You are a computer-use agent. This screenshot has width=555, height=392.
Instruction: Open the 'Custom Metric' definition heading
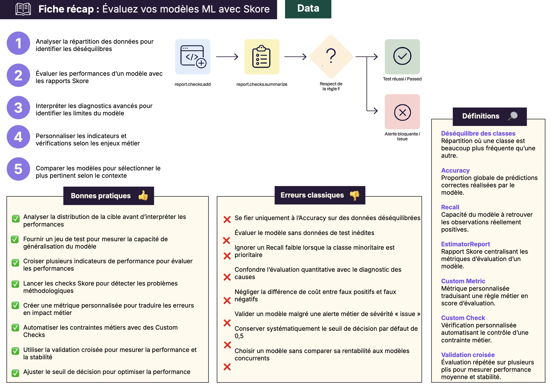[463, 281]
